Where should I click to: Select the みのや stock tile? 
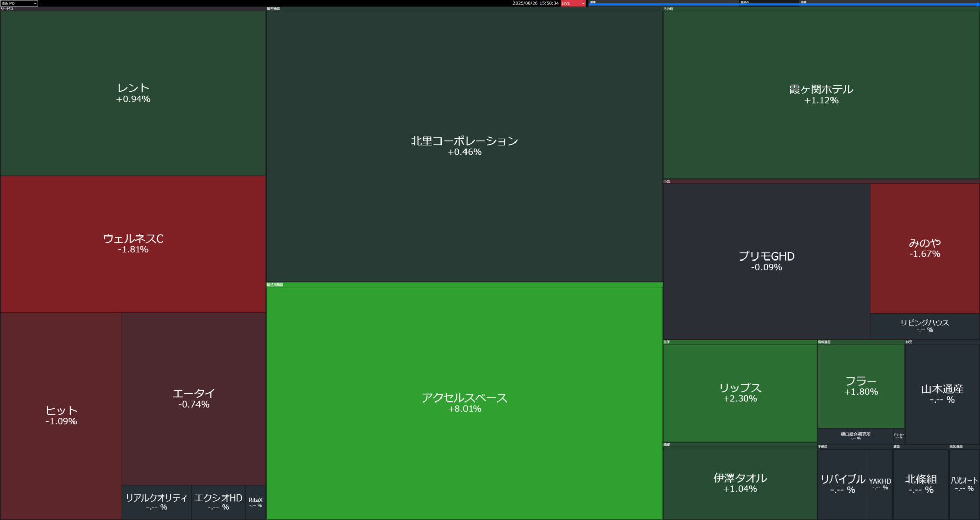[925, 248]
